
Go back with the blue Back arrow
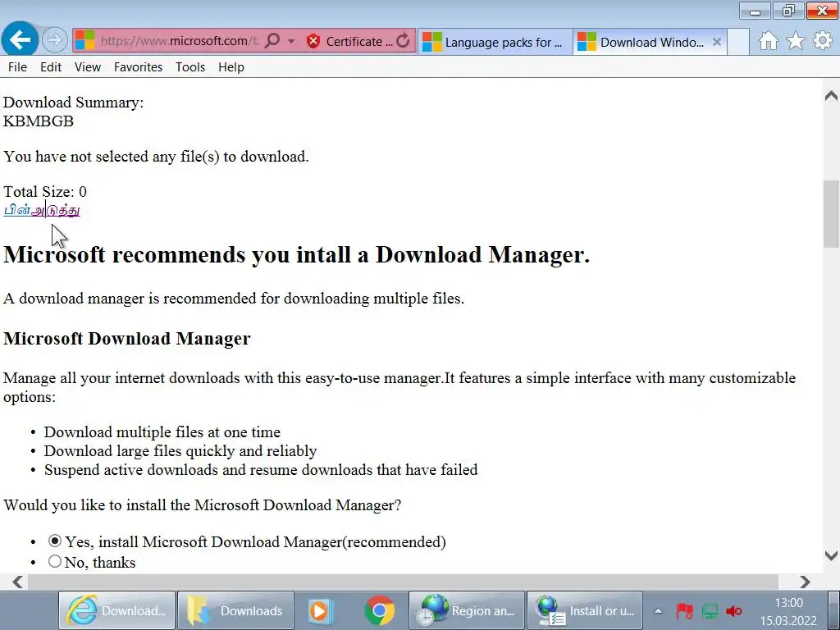[20, 39]
